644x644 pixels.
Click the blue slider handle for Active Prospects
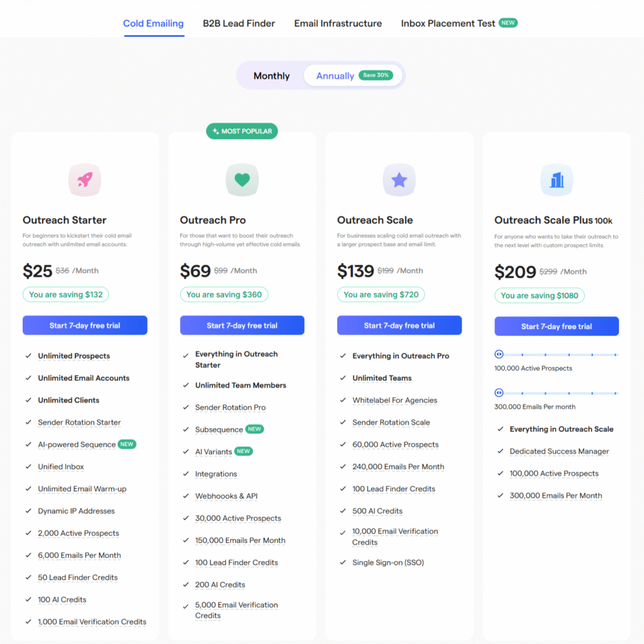pyautogui.click(x=499, y=354)
